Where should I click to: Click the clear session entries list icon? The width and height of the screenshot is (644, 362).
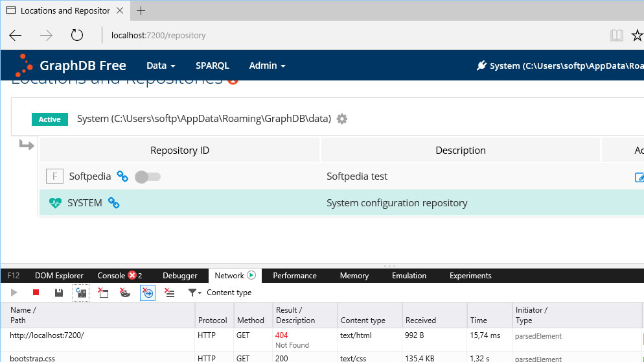(x=170, y=293)
